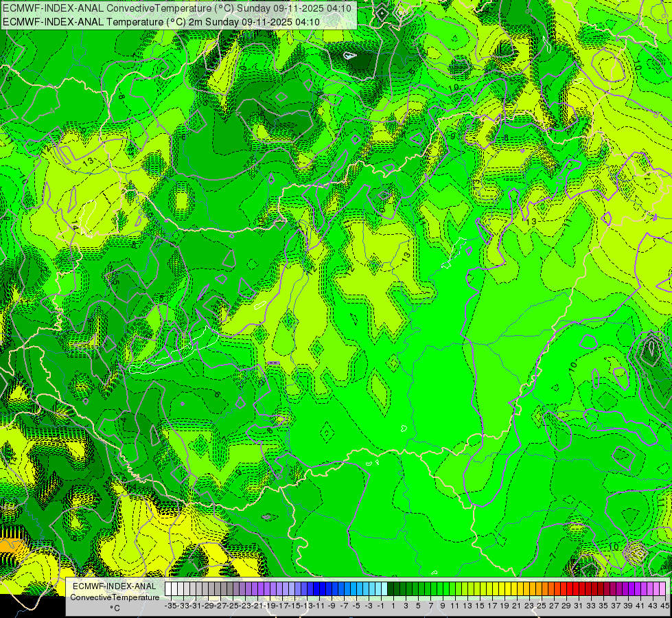Click the color scale tick label -31
This screenshot has height=618, width=672.
click(196, 606)
